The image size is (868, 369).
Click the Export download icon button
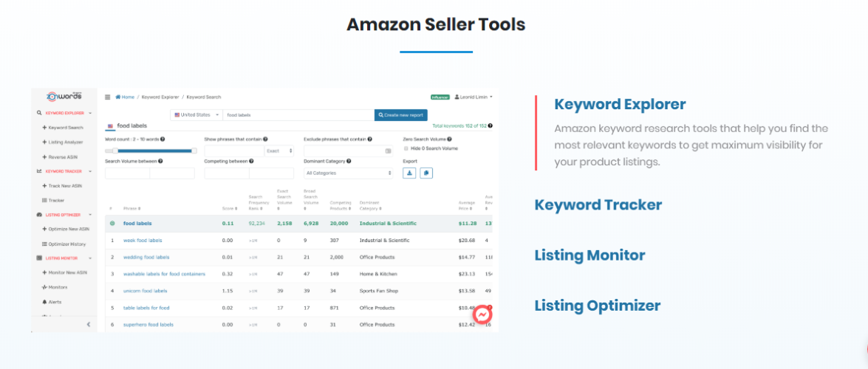coord(410,173)
